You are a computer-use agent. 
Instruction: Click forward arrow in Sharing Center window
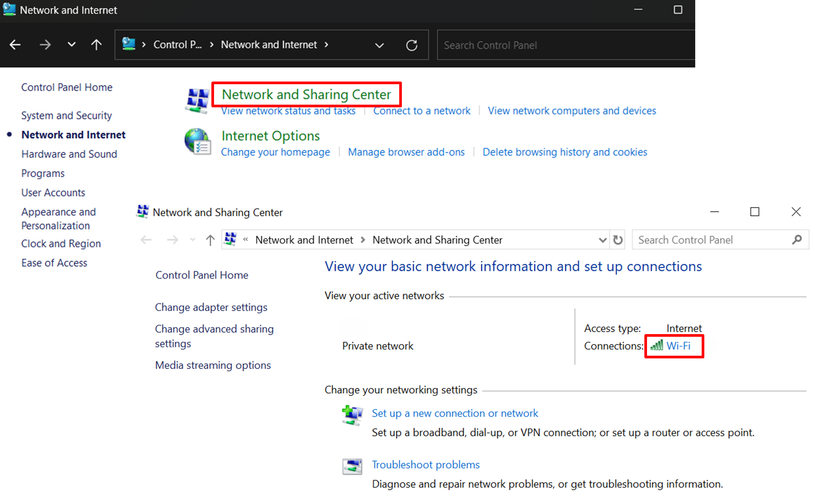coord(173,240)
